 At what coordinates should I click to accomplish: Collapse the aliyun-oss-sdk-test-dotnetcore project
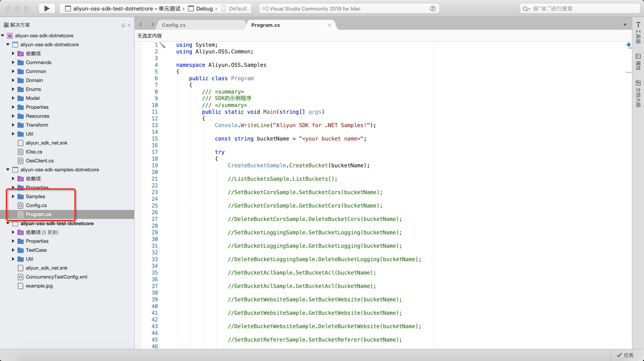click(8, 223)
